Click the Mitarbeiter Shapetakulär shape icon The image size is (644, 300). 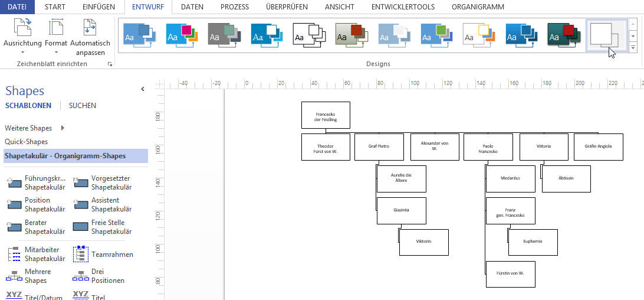coord(15,255)
